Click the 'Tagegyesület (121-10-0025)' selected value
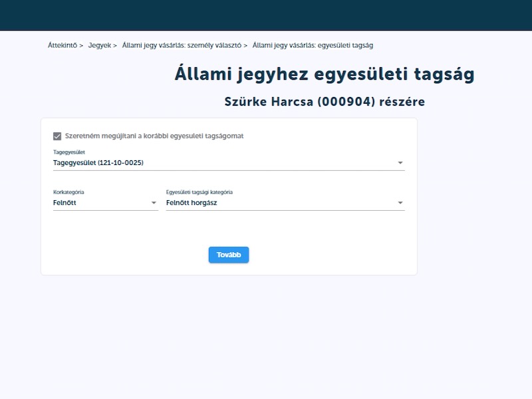Image resolution: width=532 pixels, height=399 pixels. [98, 163]
